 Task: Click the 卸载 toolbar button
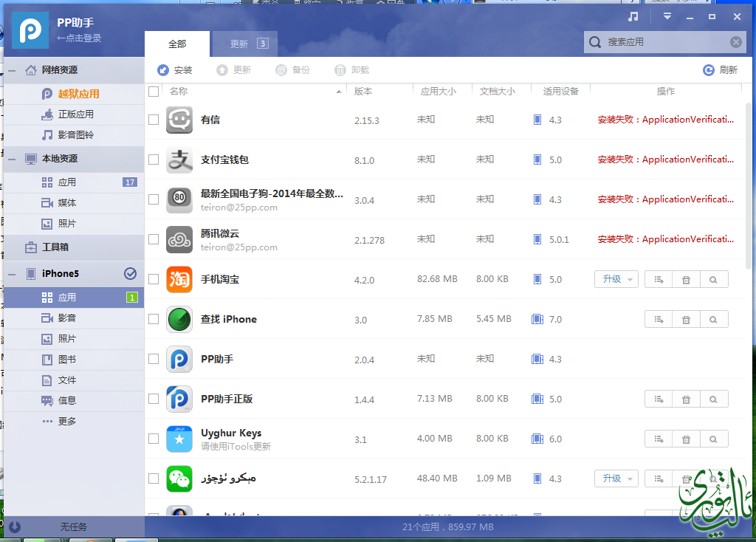(x=351, y=70)
